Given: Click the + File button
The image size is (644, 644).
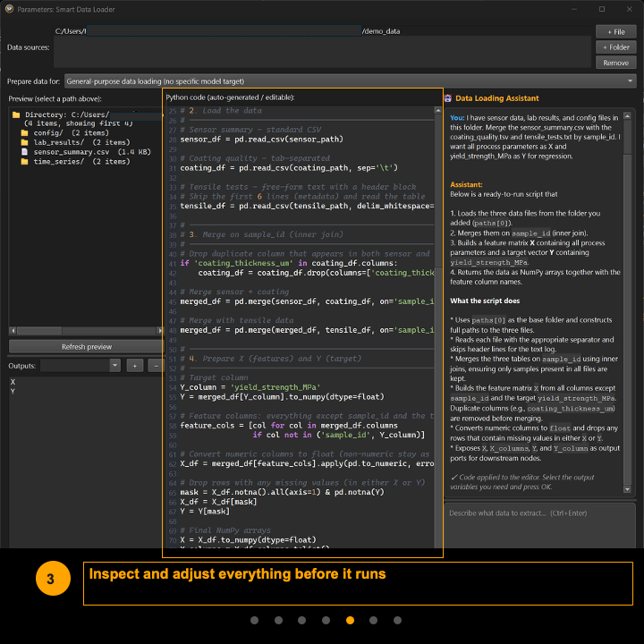Looking at the screenshot, I should [616, 31].
